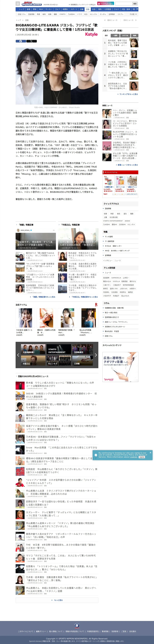Open 乃木坂46 遠藤さくら photobook item
This screenshot has width=154, height=644.
click(25, 322)
